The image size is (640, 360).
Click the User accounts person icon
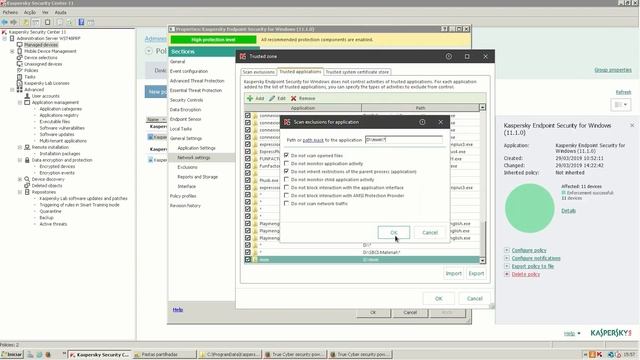pyautogui.click(x=27, y=96)
